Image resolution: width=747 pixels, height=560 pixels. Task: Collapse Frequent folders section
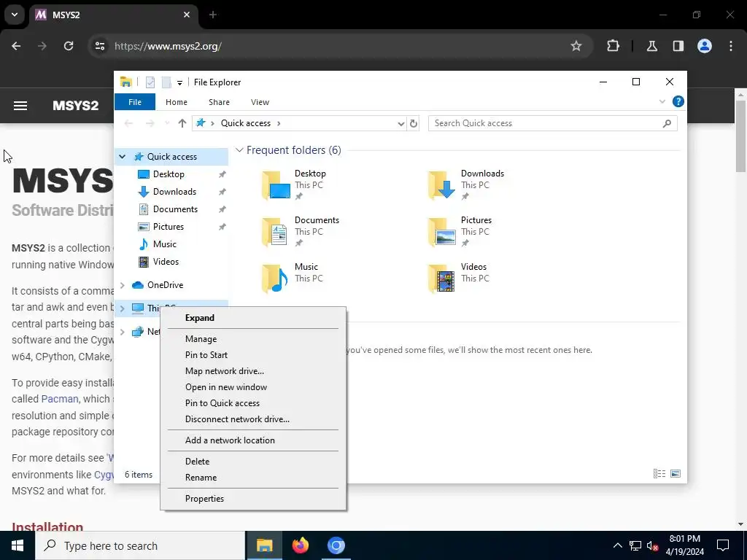coord(239,150)
